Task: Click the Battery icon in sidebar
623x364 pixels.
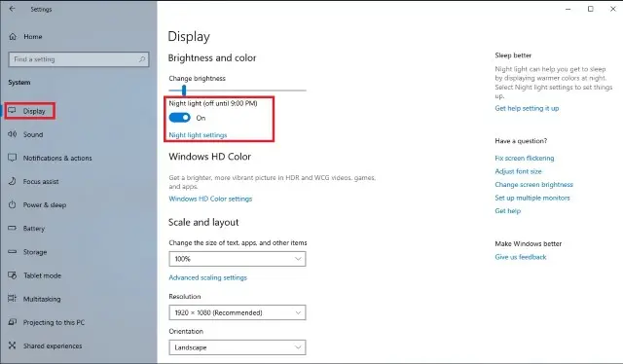Action: [12, 228]
